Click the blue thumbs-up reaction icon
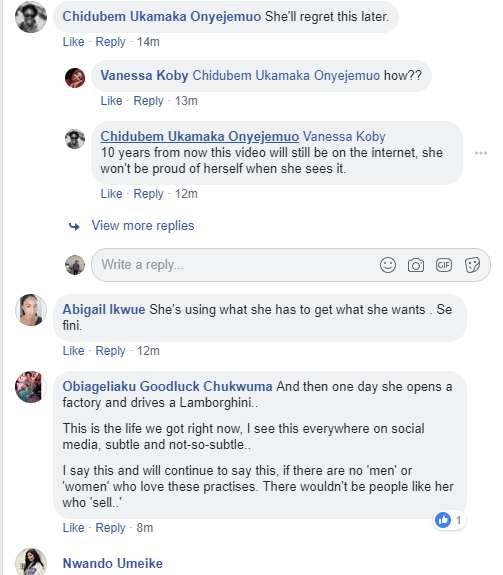Viewport: 503px width, 575px height. pyautogui.click(x=443, y=520)
